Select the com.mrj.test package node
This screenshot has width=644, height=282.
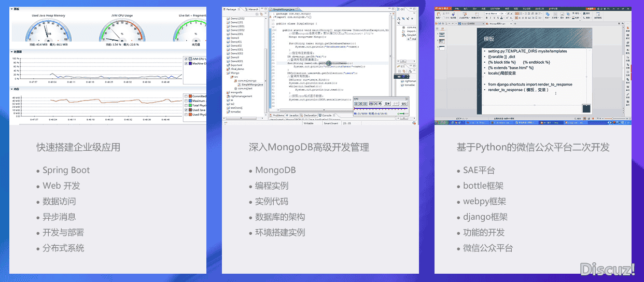pyautogui.click(x=243, y=89)
